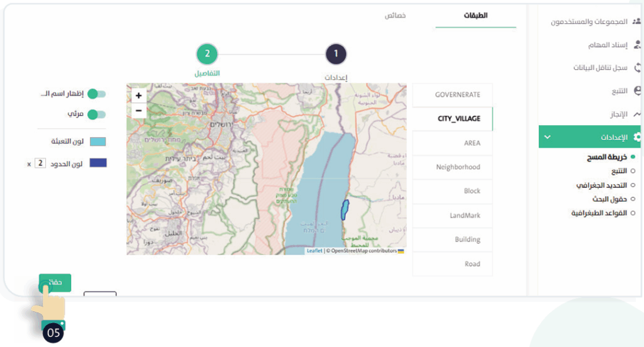Viewport: 644px width, 347px height.
Task: Toggle the show name (إظهار اسم) switch
Action: 96,94
